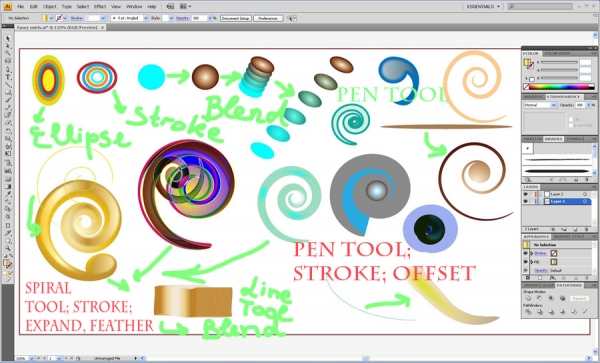600x363 pixels.
Task: Click the Outline pathfinder icon
Action: pyautogui.click(x=574, y=312)
